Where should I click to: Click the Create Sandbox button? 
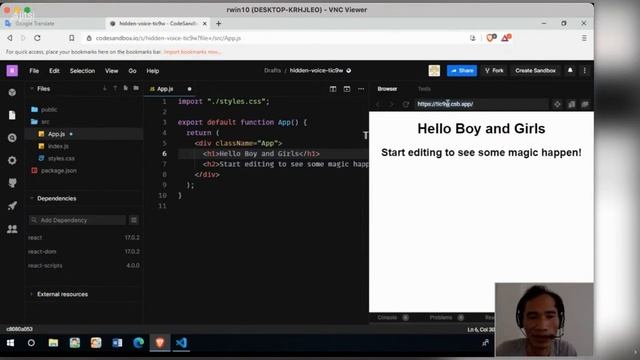535,71
